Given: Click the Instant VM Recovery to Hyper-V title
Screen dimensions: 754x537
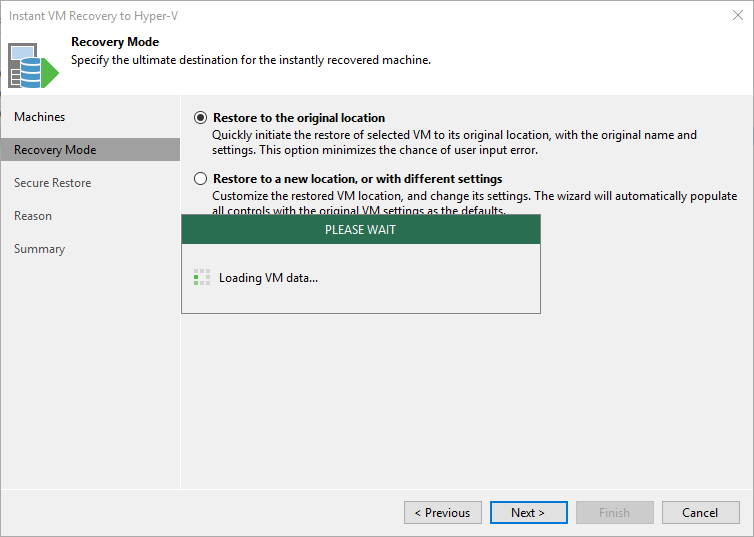Looking at the screenshot, I should 93,16.
